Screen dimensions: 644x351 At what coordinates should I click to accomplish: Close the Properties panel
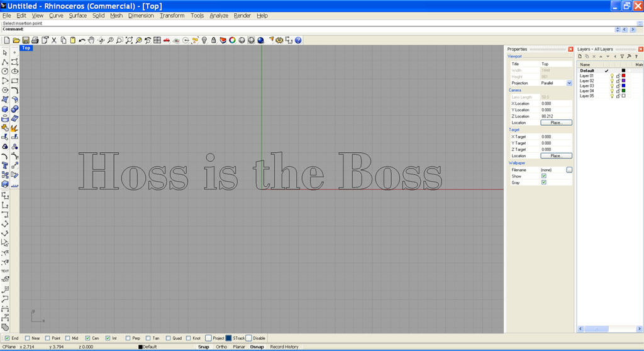point(570,49)
